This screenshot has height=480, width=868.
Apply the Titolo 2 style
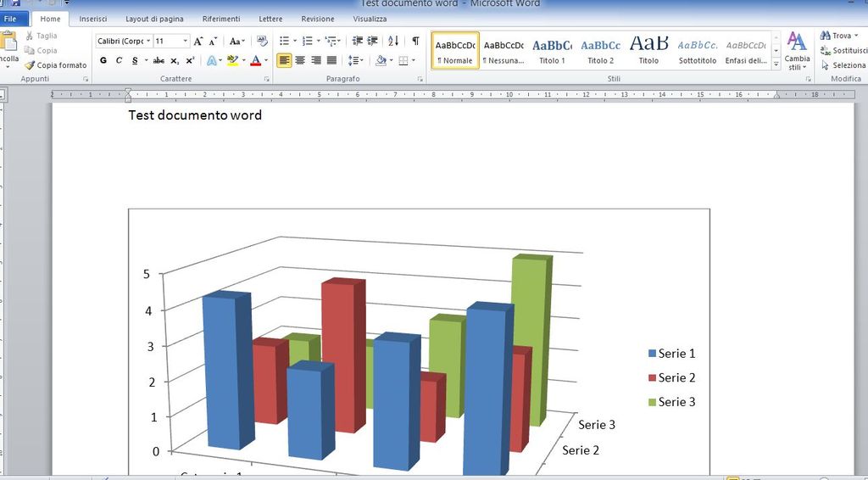601,50
